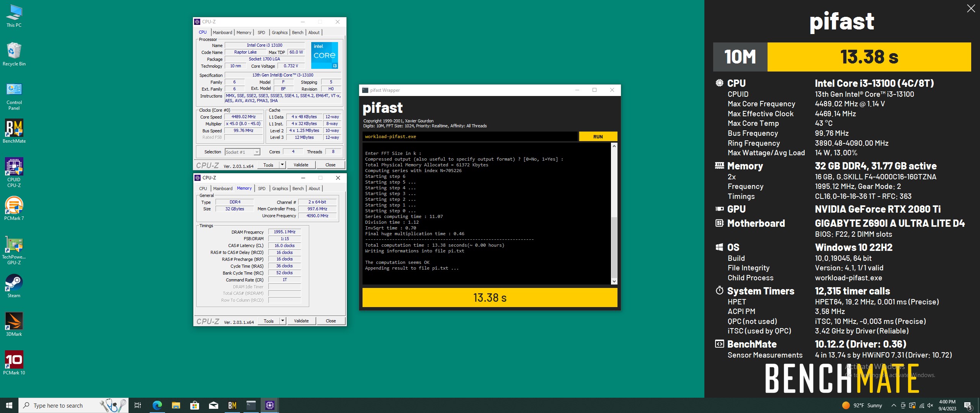
Task: Launch CPUID CPU-Z desktop shortcut
Action: pyautogui.click(x=14, y=172)
